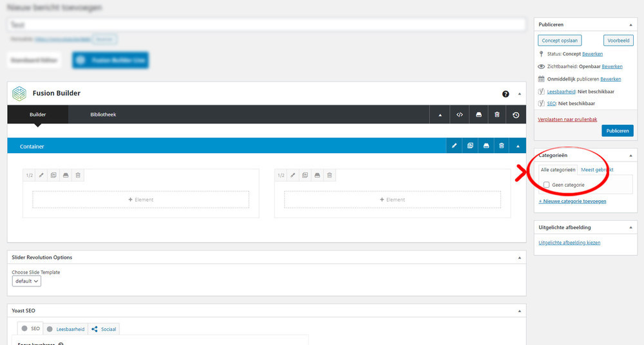The height and width of the screenshot is (345, 644).
Task: Click the blue Publiceren button
Action: [618, 131]
